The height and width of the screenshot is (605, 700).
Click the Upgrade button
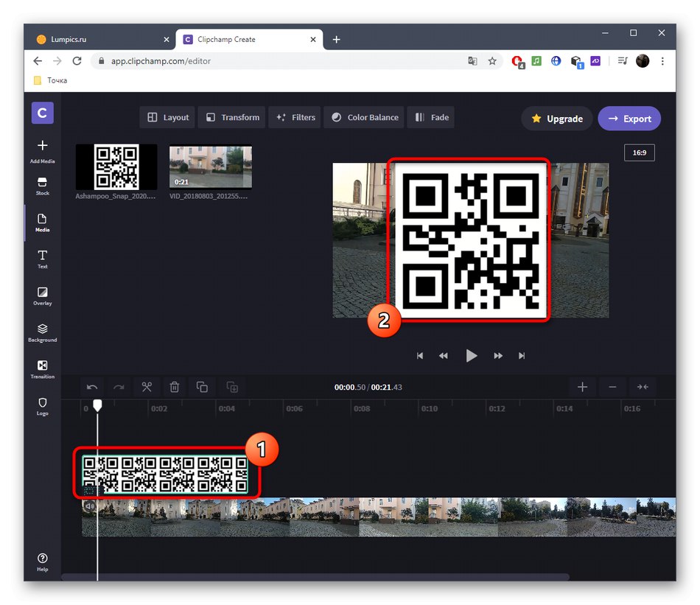[x=557, y=119]
